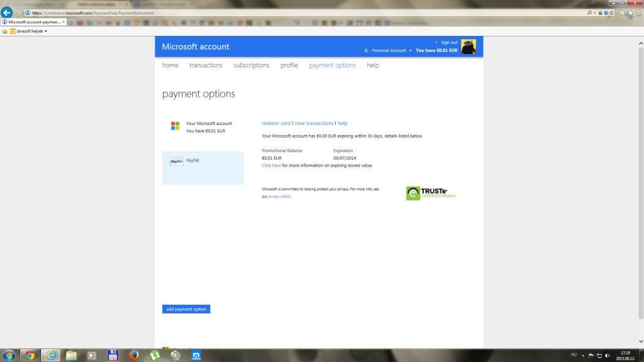Click the profile avatar picture
The image size is (644, 362).
[469, 47]
